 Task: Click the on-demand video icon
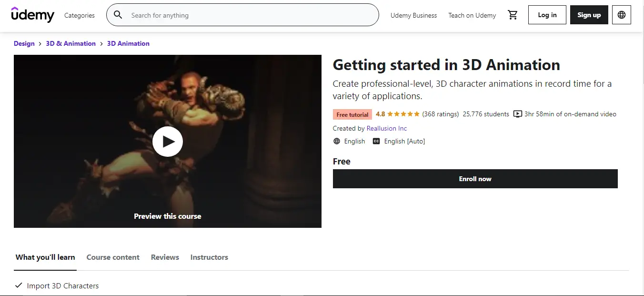(x=518, y=114)
